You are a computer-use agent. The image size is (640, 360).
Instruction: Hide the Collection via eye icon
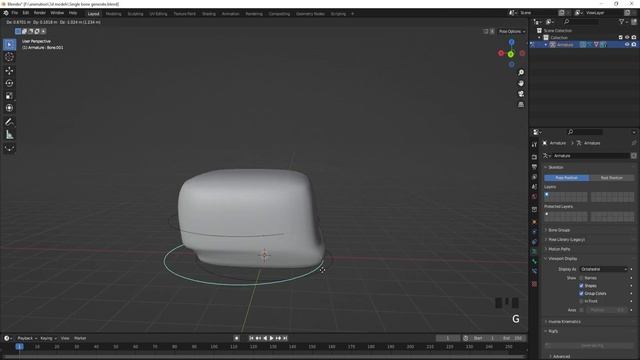coord(627,37)
